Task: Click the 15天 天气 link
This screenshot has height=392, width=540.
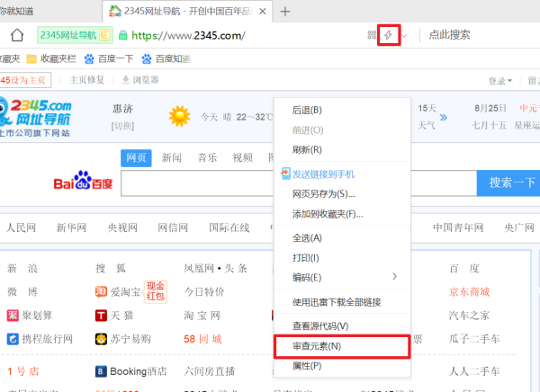Action: (x=427, y=117)
